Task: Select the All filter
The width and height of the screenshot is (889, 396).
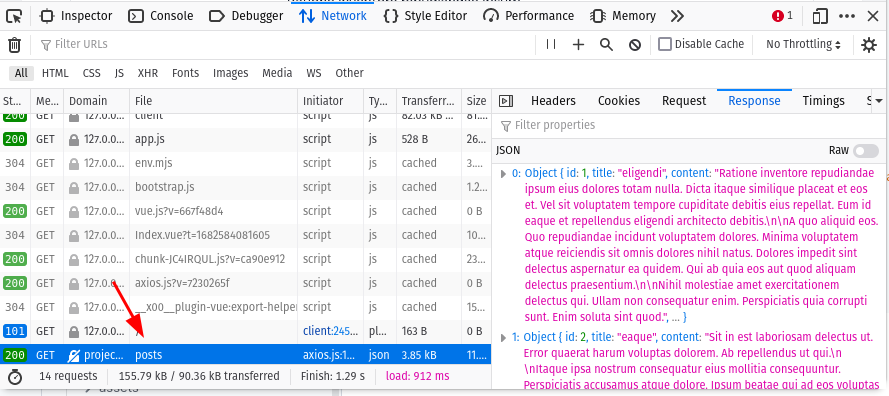Action: tap(21, 73)
